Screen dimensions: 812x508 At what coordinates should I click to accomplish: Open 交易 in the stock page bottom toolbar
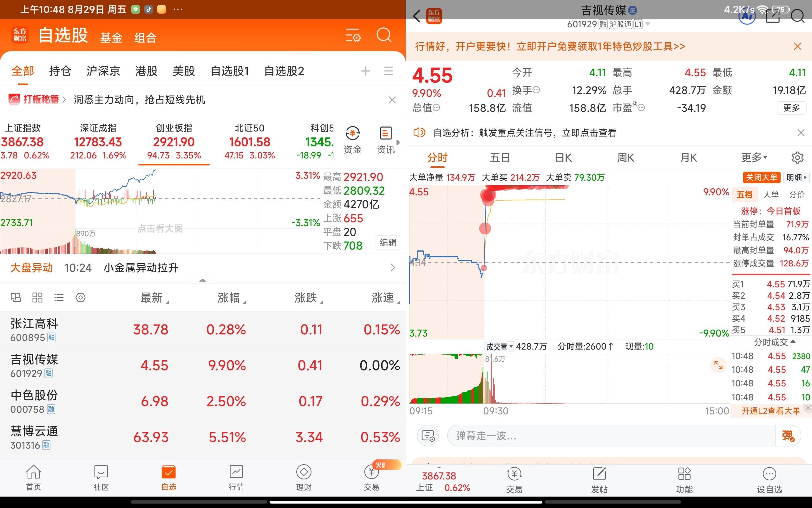point(514,480)
